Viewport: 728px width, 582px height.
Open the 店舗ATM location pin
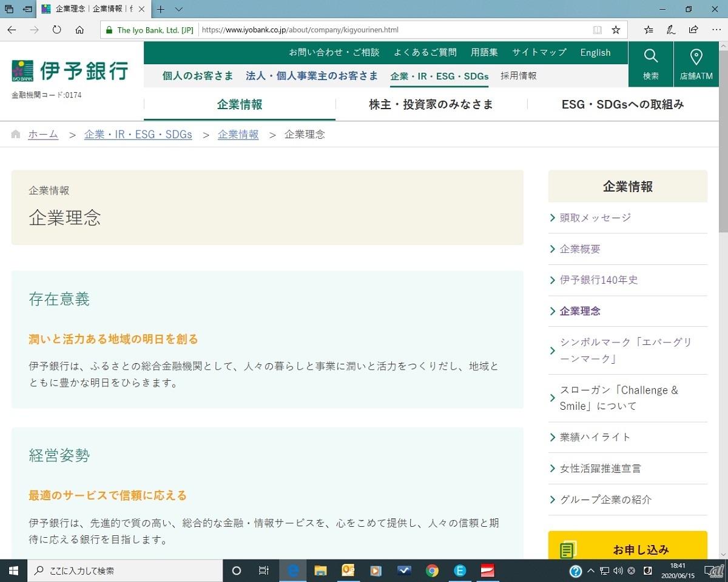(696, 64)
